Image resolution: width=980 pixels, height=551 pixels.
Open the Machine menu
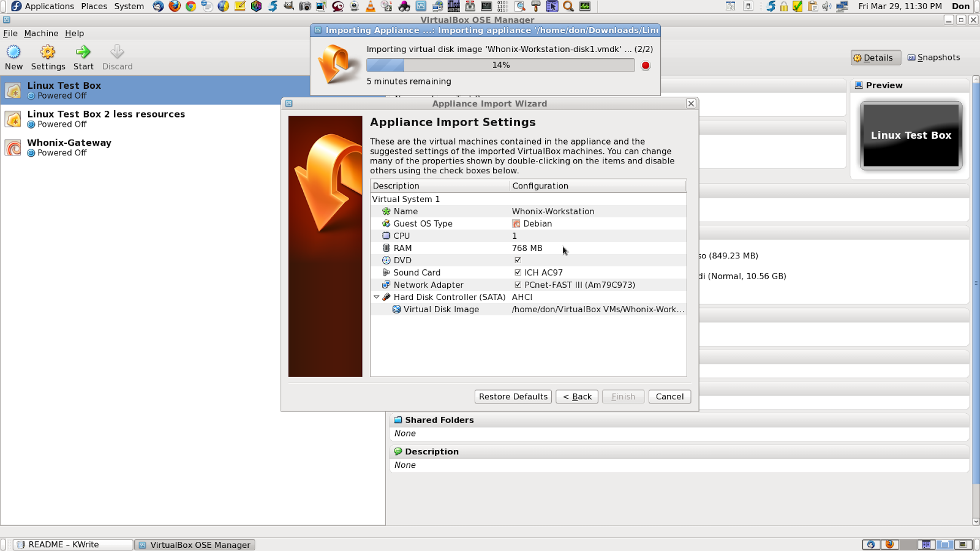[x=41, y=33]
